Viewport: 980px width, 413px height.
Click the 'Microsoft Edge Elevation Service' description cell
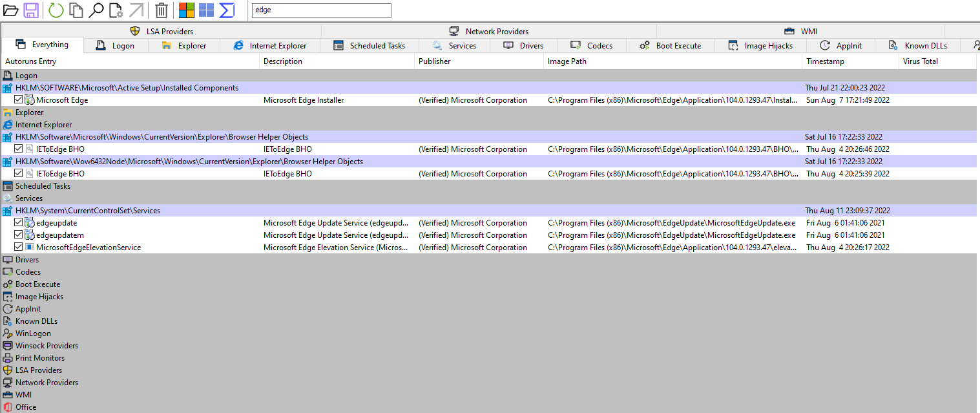tap(336, 248)
